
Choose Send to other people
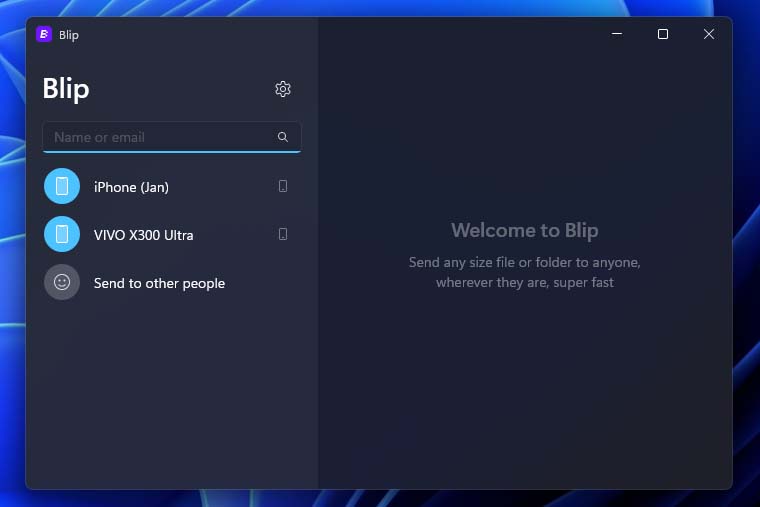tap(159, 283)
